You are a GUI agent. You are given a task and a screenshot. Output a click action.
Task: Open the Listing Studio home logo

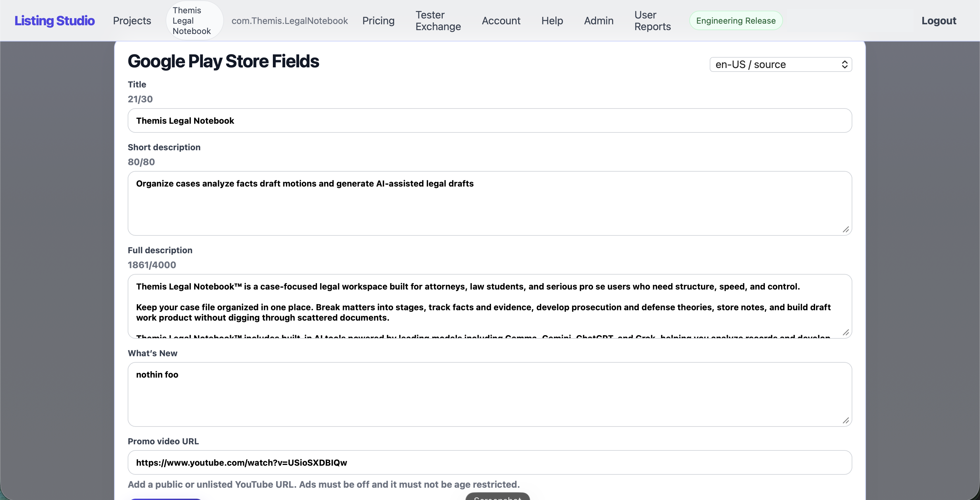click(54, 20)
